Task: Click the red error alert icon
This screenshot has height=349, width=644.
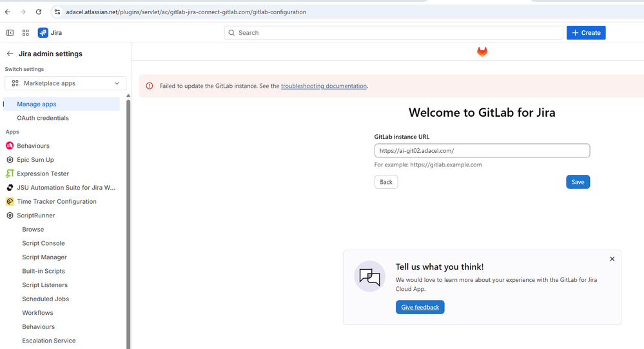Action: 150,86
